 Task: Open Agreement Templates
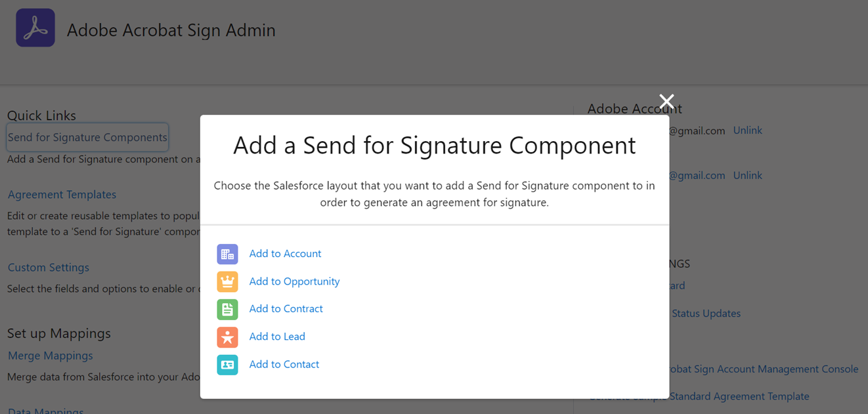click(x=62, y=194)
